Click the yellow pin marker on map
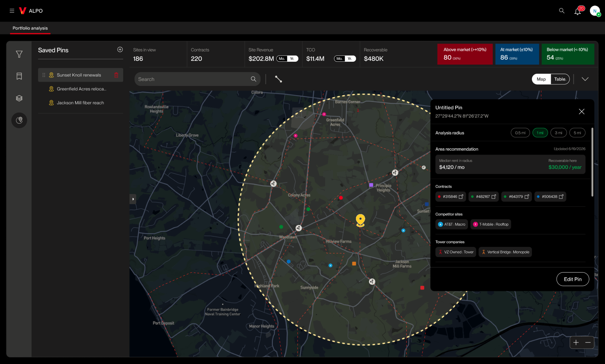 [x=360, y=220]
